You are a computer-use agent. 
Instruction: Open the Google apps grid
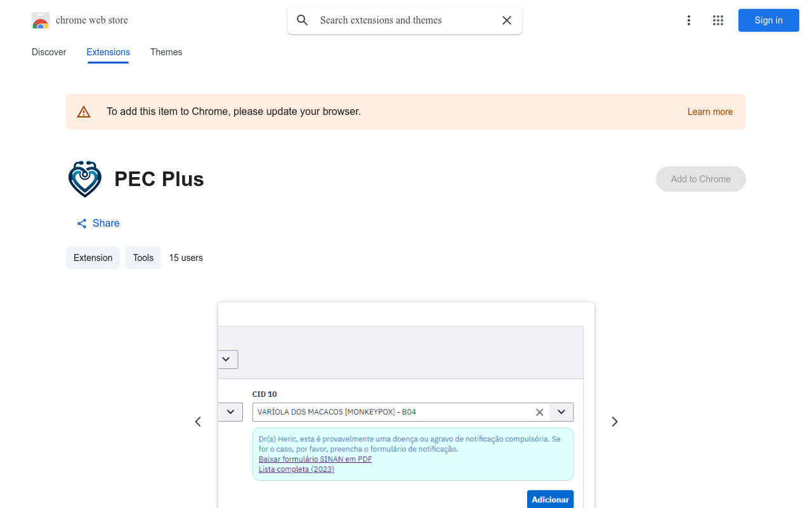coord(718,20)
